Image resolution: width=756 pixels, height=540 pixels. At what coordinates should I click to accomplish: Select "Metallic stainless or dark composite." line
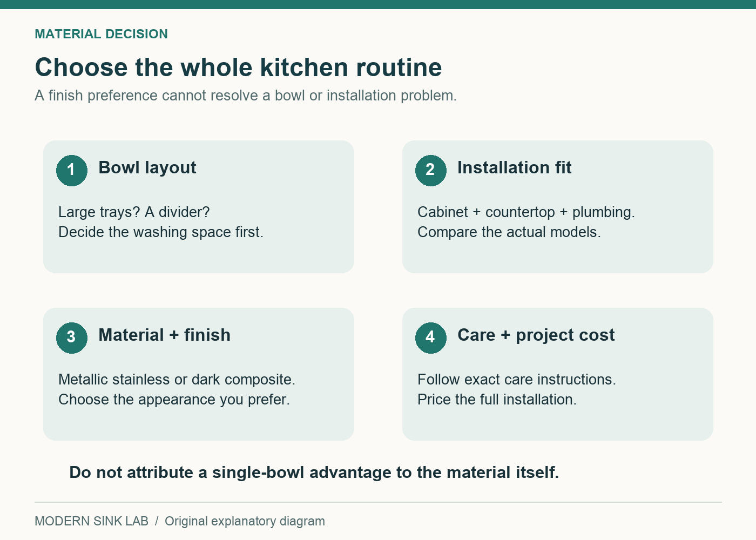[x=177, y=380]
